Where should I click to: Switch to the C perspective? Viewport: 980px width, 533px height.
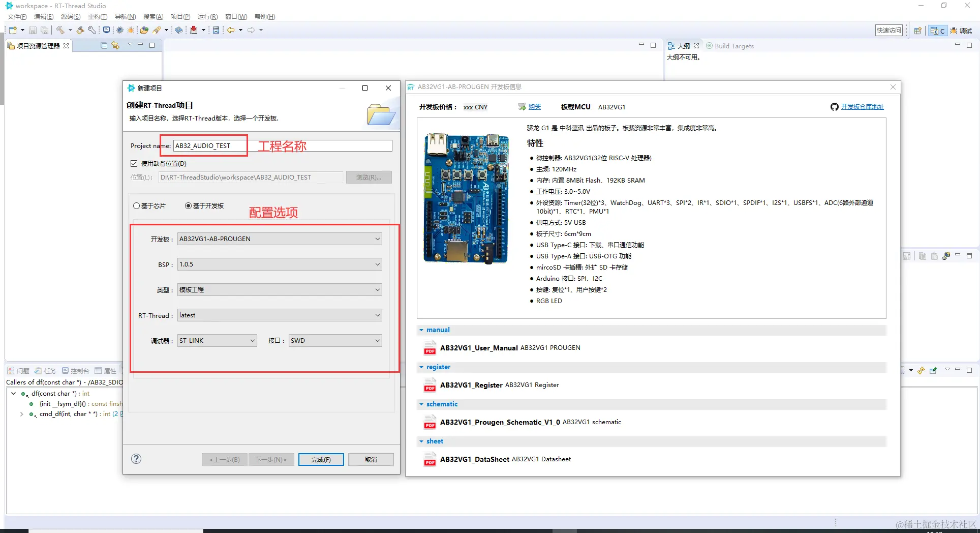(x=937, y=31)
